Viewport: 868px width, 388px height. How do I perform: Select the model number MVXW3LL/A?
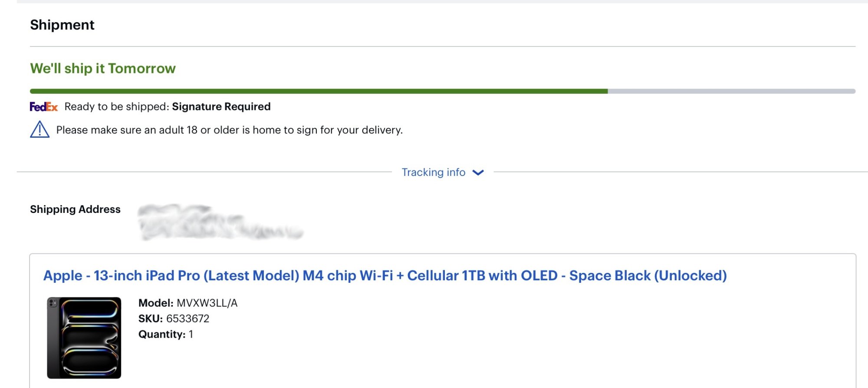tap(207, 303)
